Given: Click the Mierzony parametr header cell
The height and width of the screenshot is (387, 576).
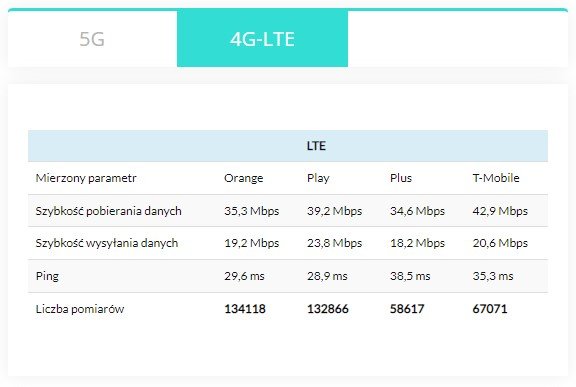Looking at the screenshot, I should tap(86, 178).
